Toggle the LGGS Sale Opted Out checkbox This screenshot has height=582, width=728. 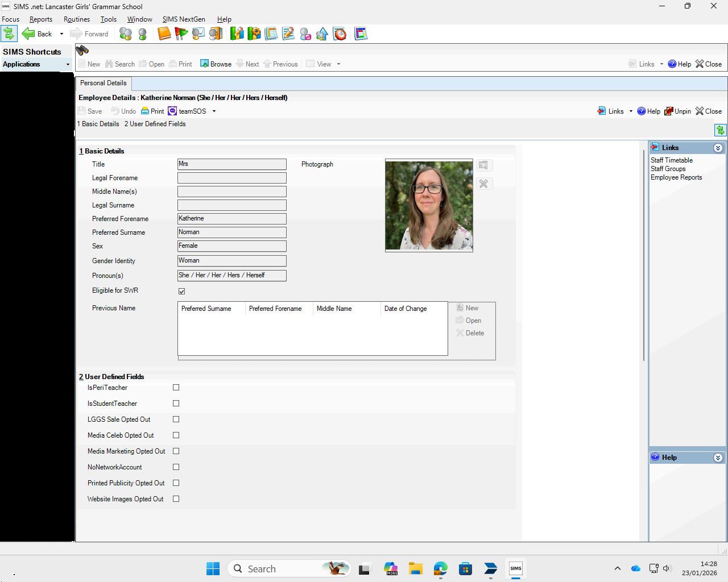click(x=176, y=419)
